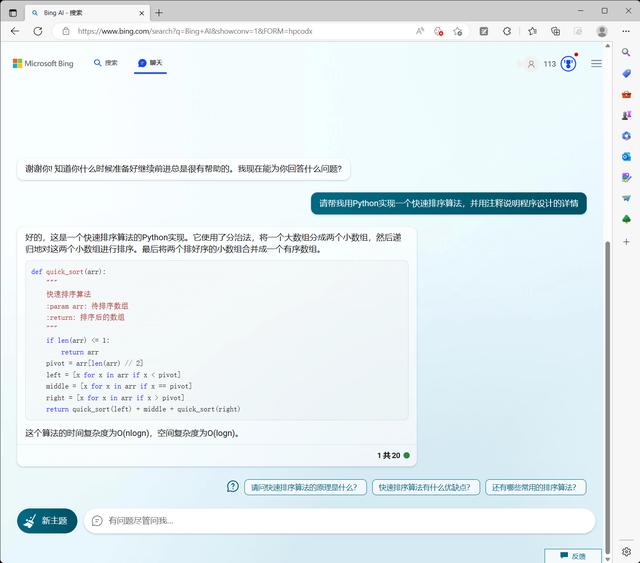Open the Bing hamburger menu

click(596, 64)
